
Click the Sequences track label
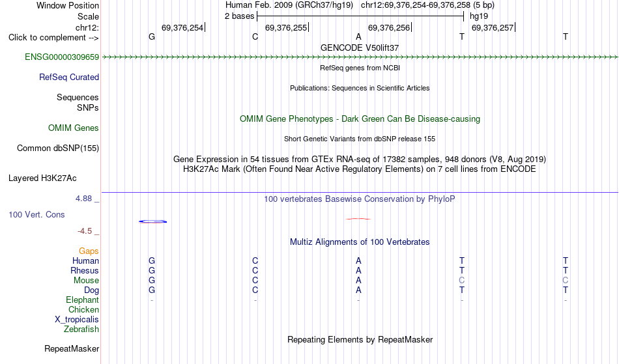78,98
